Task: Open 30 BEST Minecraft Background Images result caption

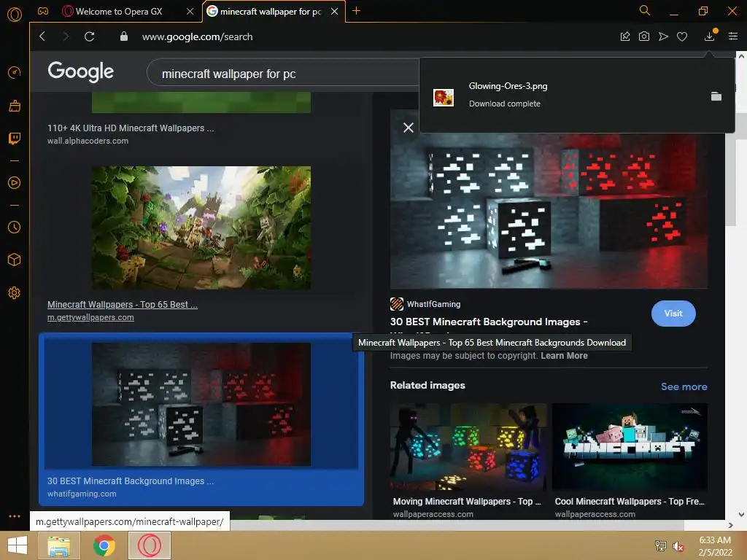Action: point(131,481)
